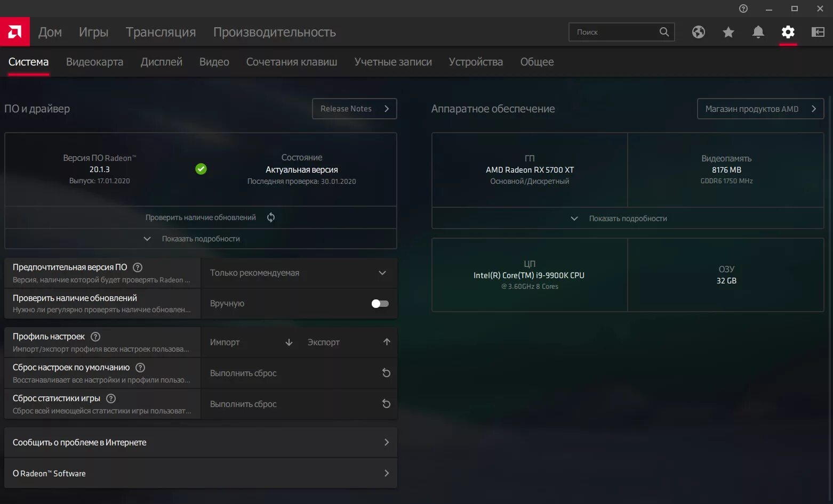833x504 pixels.
Task: Click the green up-to-date checkmark icon
Action: point(201,169)
